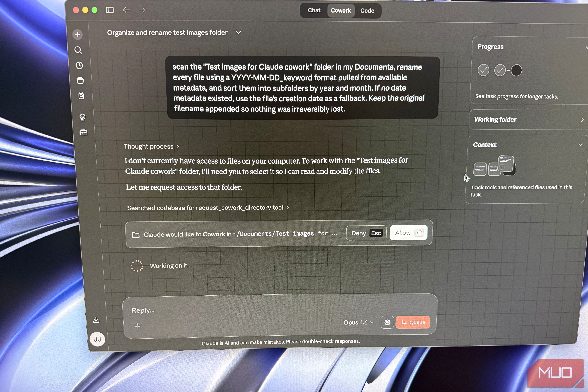588x392 pixels.
Task: Open the JJ profile avatar
Action: click(x=97, y=339)
